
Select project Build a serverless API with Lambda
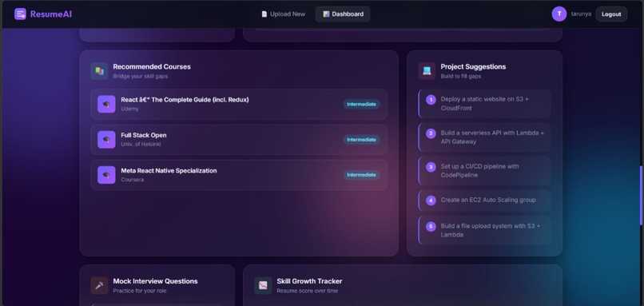tap(485, 137)
